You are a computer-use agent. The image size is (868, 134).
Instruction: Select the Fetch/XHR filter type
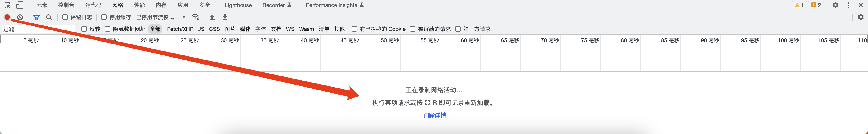pos(180,29)
